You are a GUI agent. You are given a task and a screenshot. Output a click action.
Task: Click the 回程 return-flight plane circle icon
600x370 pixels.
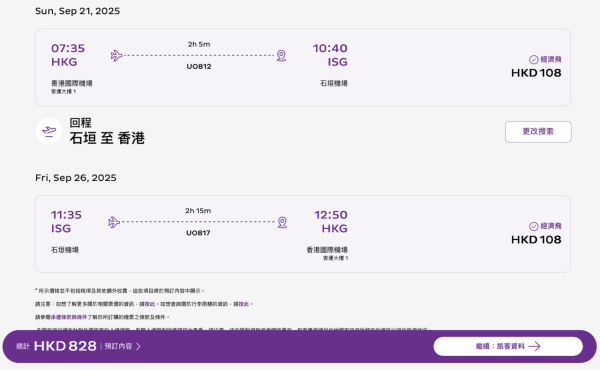coord(49,131)
